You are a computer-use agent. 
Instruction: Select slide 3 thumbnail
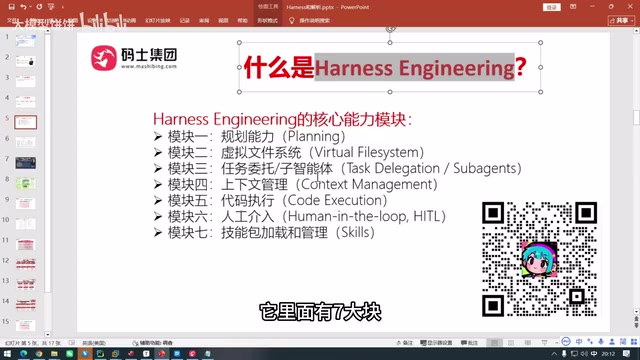tap(25, 81)
